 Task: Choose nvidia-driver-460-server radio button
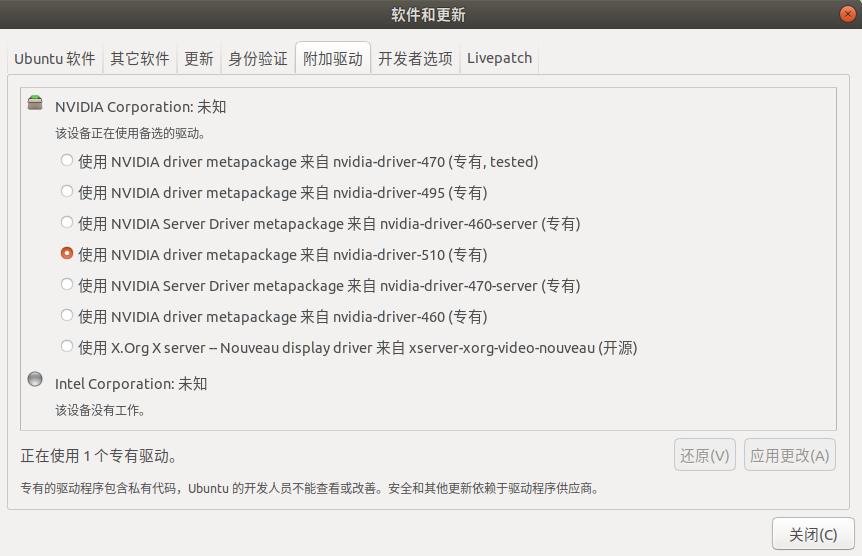[67, 222]
